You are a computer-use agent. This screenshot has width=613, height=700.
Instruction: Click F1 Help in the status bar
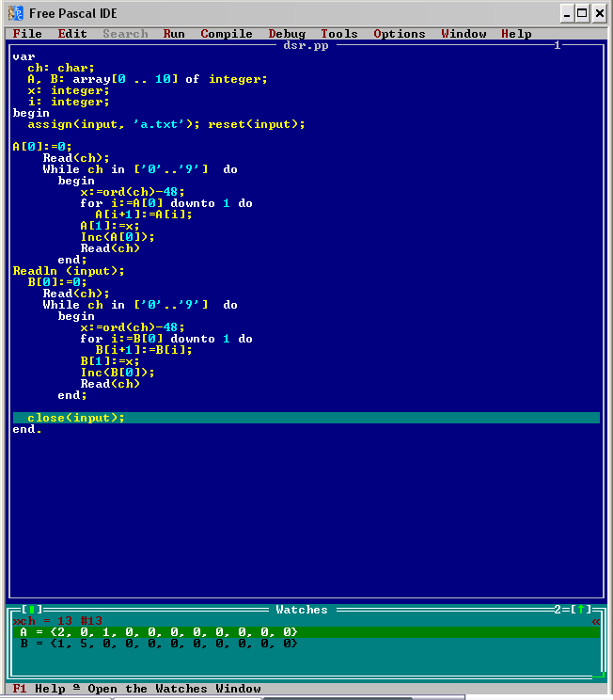coord(39,689)
